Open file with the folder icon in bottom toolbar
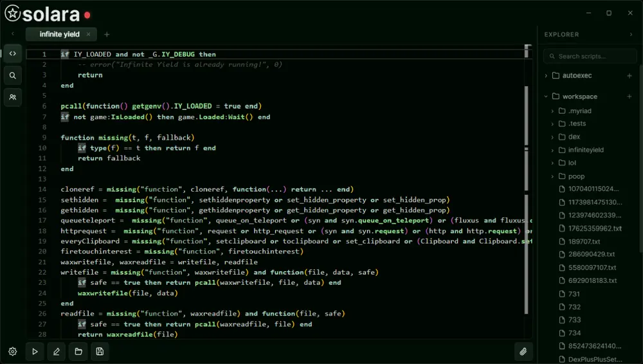 78,352
